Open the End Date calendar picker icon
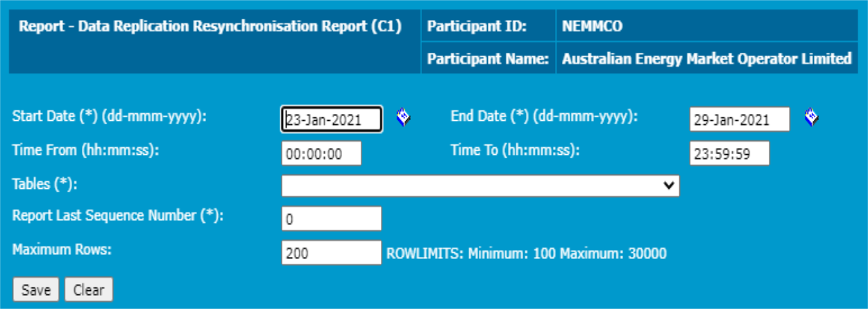Screen dimensions: 868x309 point(811,118)
